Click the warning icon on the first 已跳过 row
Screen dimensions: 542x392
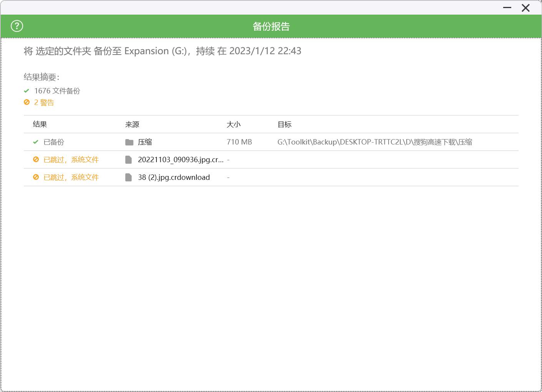36,159
